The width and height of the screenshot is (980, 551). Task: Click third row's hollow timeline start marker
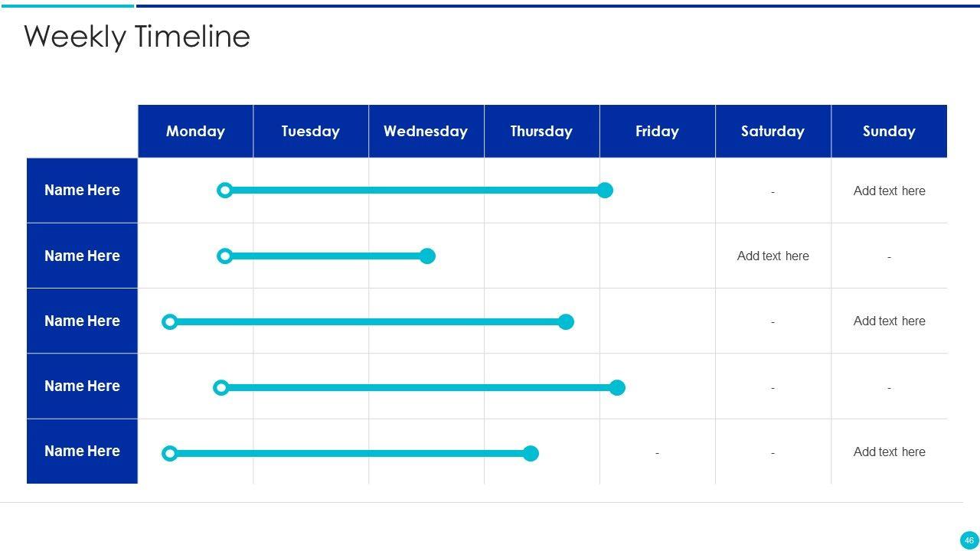click(170, 322)
